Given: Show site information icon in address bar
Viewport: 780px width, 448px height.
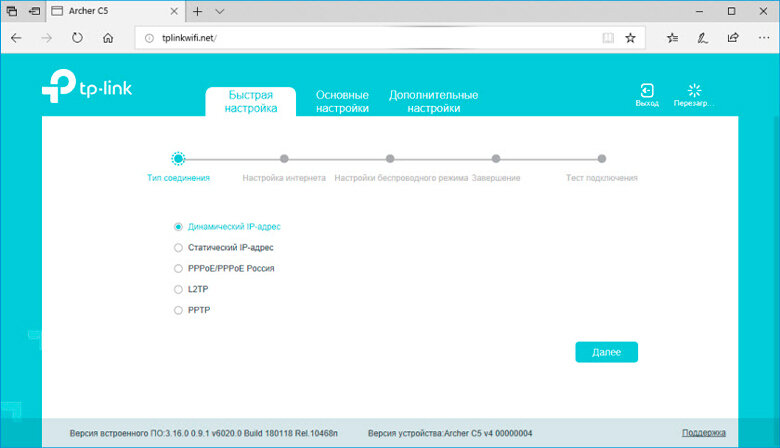Looking at the screenshot, I should point(149,38).
